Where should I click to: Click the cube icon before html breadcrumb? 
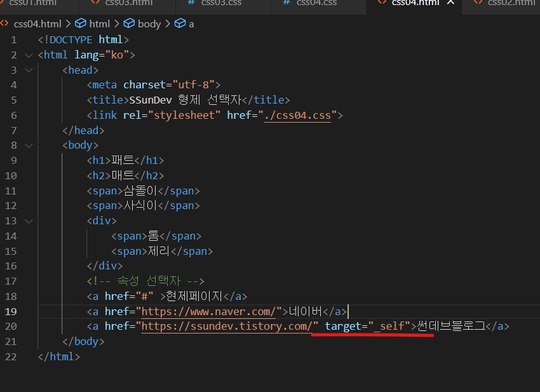point(81,24)
